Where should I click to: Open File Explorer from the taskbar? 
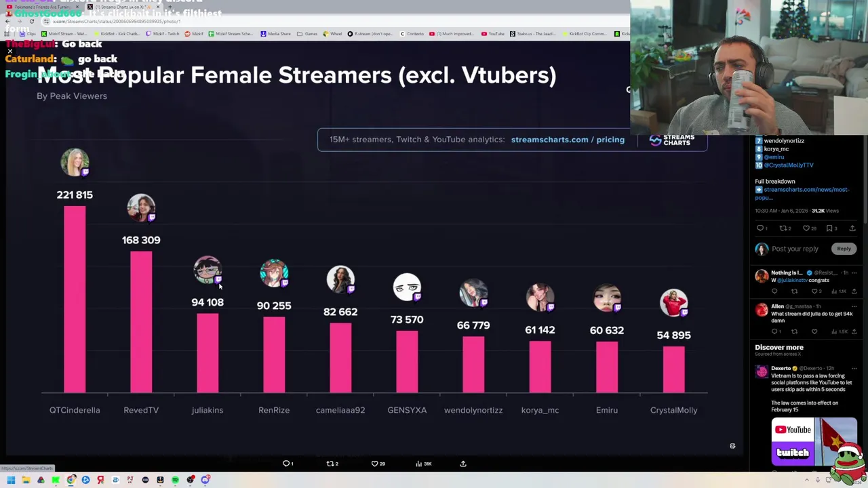tap(26, 480)
